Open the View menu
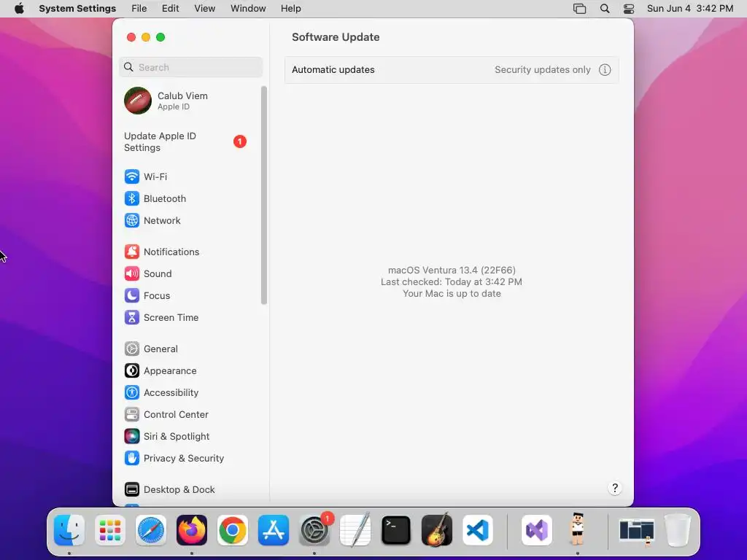This screenshot has height=560, width=747. [204, 9]
